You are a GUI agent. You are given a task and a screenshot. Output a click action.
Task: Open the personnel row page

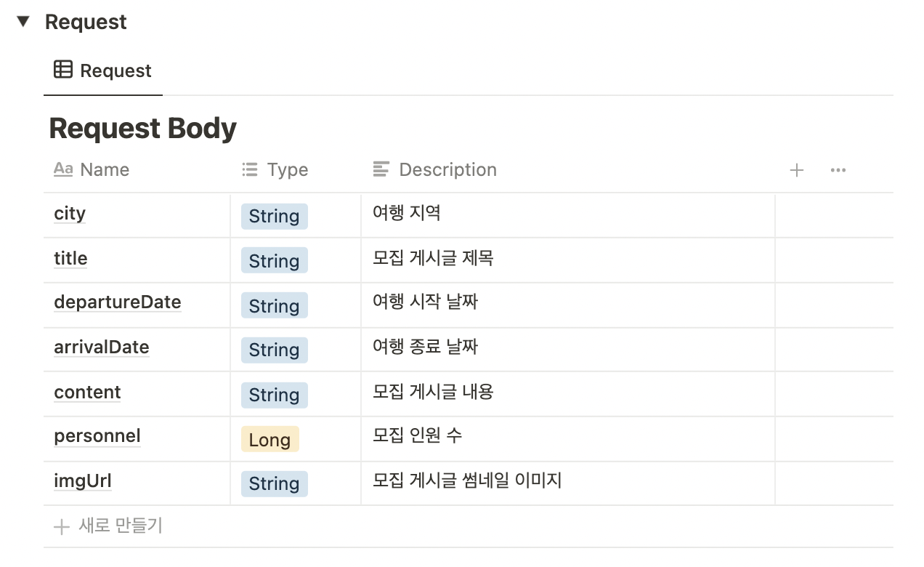click(97, 436)
